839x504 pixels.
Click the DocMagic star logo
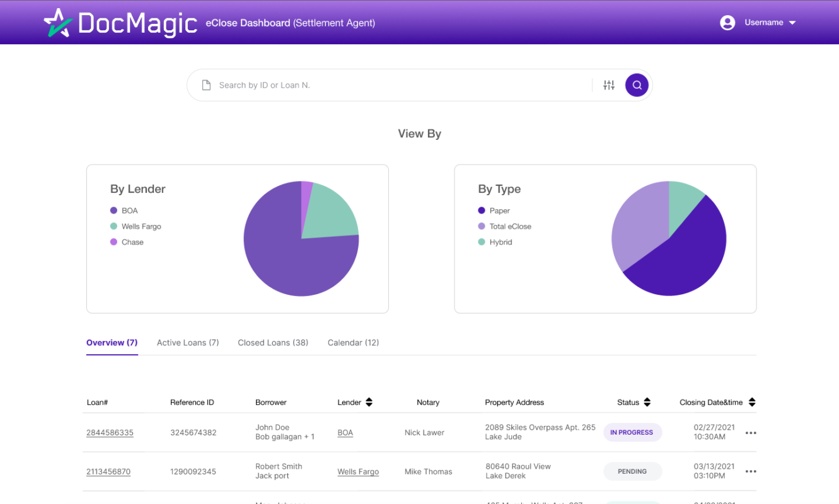58,23
